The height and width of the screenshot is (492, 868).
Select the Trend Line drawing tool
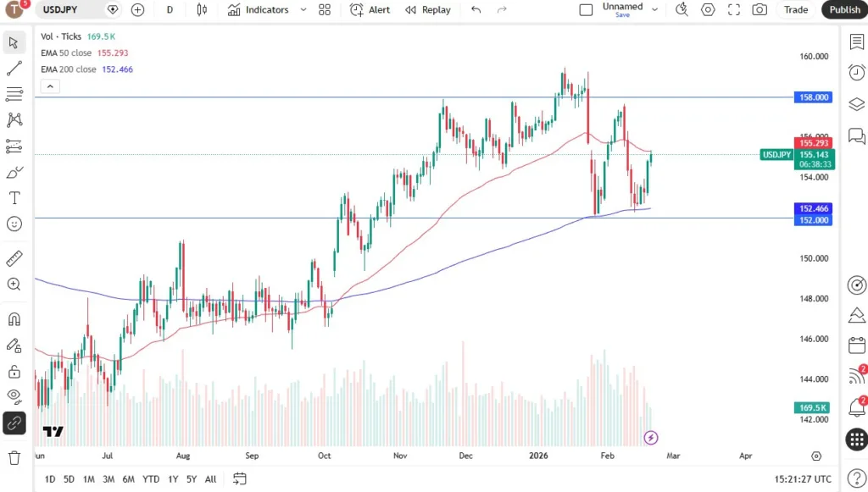[14, 69]
